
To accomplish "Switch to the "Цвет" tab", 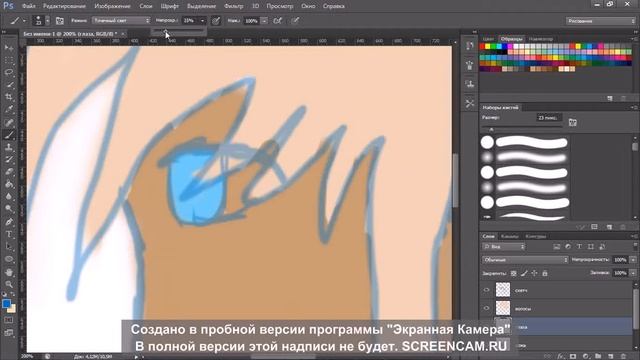I will click(x=488, y=39).
